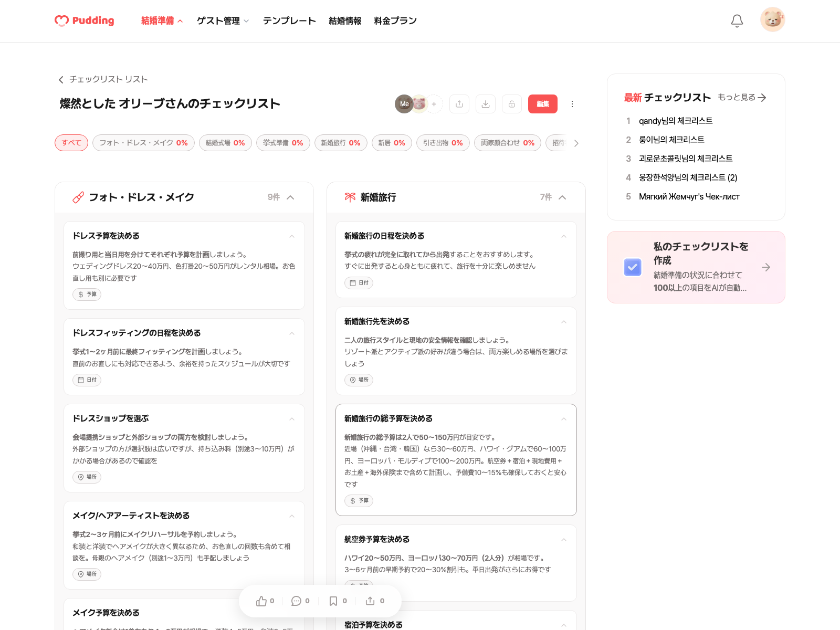Viewport: 840px width, 630px height.
Task: Click the 燦然とした オリーブさんのチェックリスト title
Action: pos(170,103)
